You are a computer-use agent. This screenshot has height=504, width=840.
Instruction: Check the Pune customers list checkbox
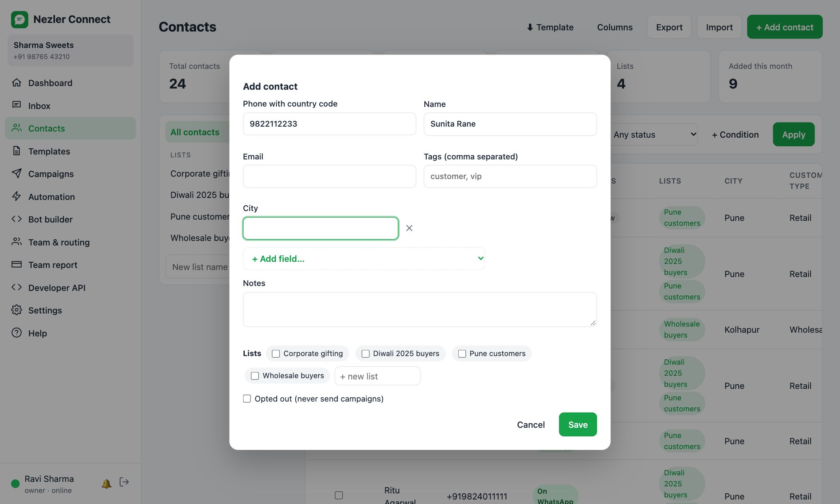[462, 354]
